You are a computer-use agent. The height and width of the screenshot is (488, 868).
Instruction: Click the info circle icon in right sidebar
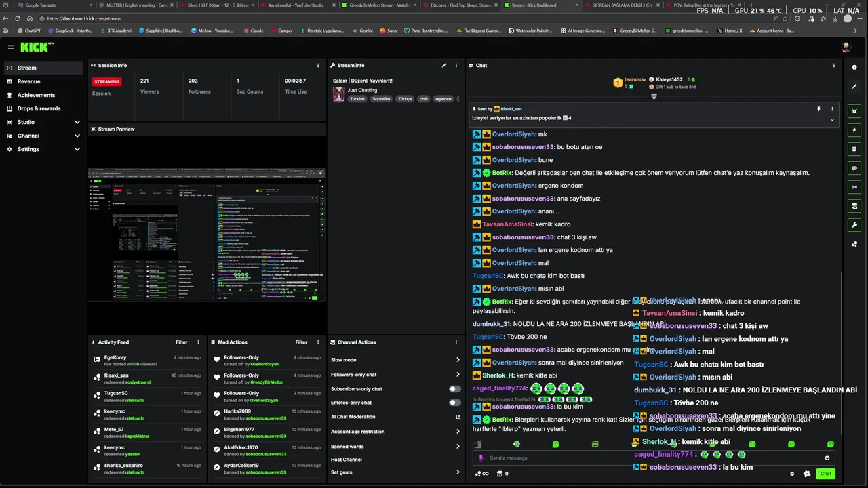pos(854,67)
